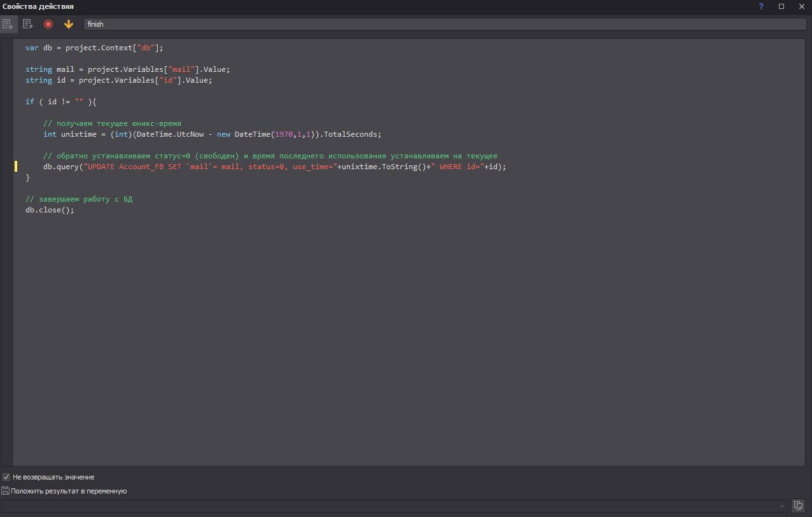Click the if ( id != "" ){ line
812x517 pixels.
(x=60, y=102)
